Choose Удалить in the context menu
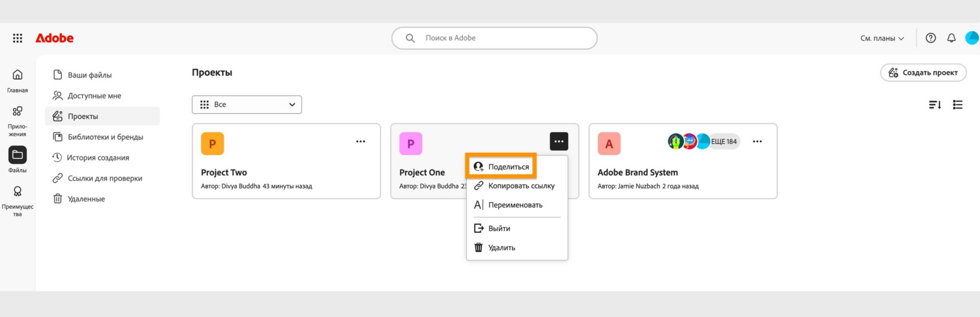This screenshot has height=317, width=980. point(517,248)
